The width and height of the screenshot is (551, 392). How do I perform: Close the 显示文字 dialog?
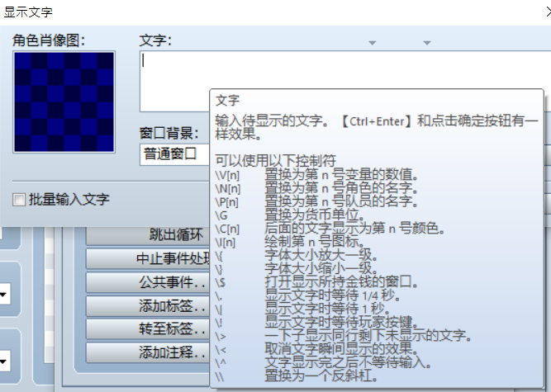coord(549,12)
